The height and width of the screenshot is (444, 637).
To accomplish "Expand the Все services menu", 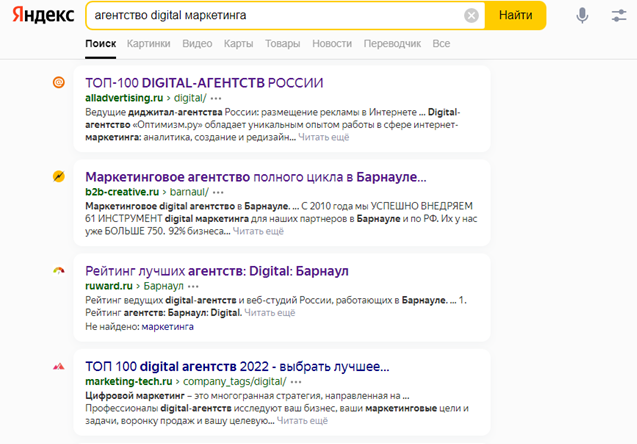I will click(441, 43).
